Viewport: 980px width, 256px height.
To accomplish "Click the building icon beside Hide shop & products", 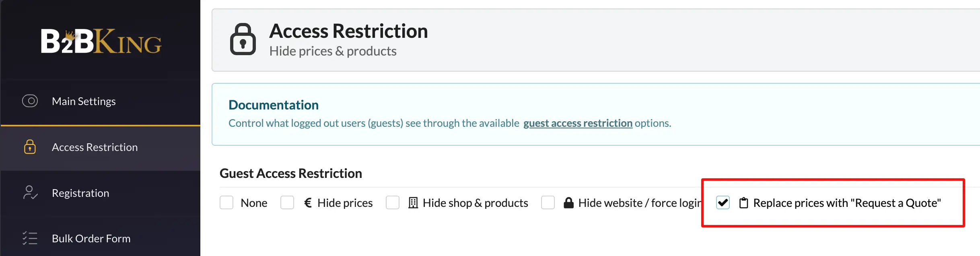I will (x=413, y=202).
